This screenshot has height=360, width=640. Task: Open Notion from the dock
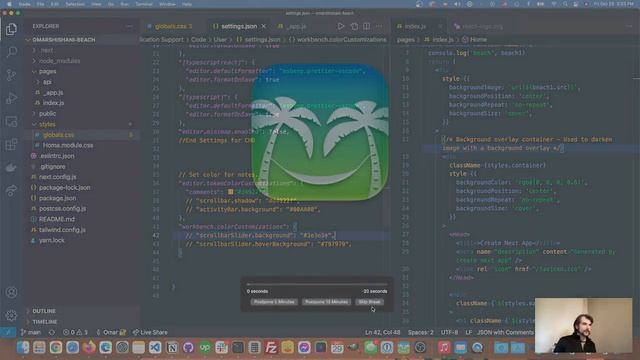pyautogui.click(x=172, y=347)
